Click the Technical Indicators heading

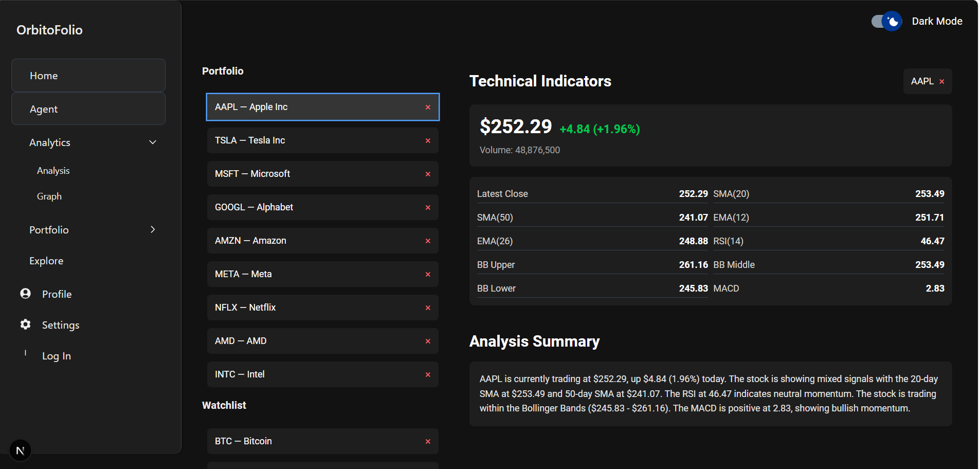tap(540, 81)
